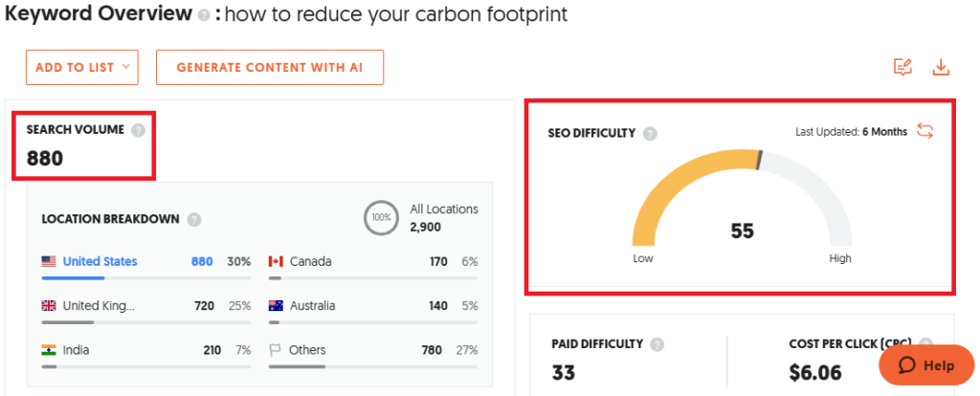The width and height of the screenshot is (980, 396).
Task: Click the feedback note icon
Action: click(902, 67)
